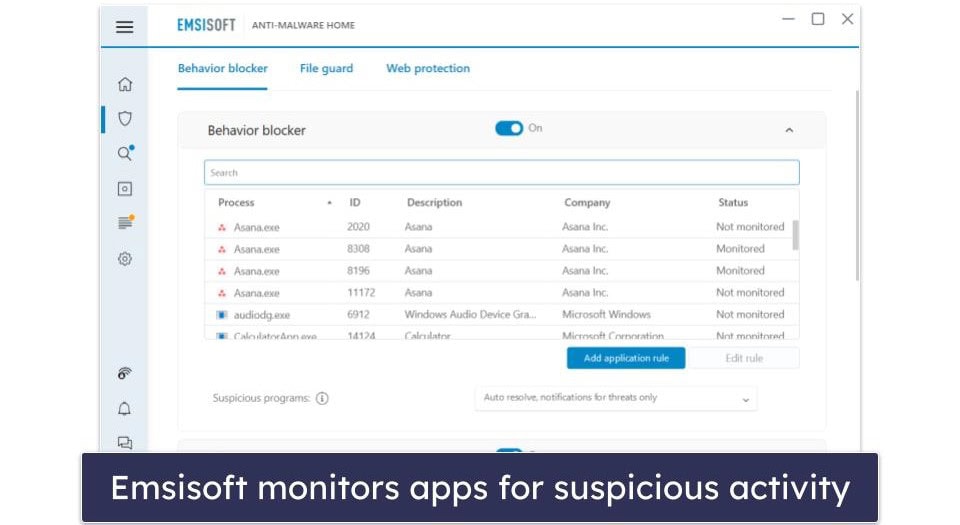
Task: Click the remote management fingerprint icon
Action: coord(124,373)
